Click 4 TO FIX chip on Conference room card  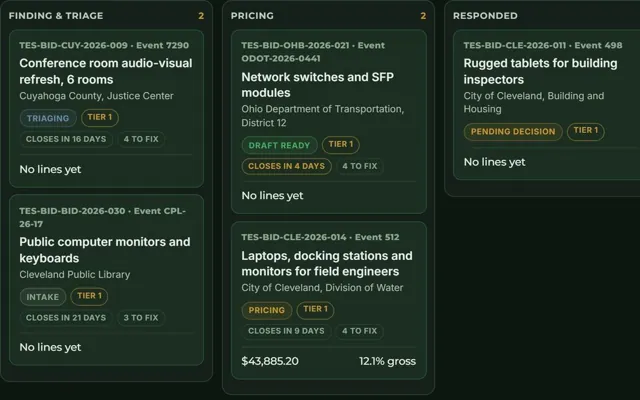(x=141, y=139)
